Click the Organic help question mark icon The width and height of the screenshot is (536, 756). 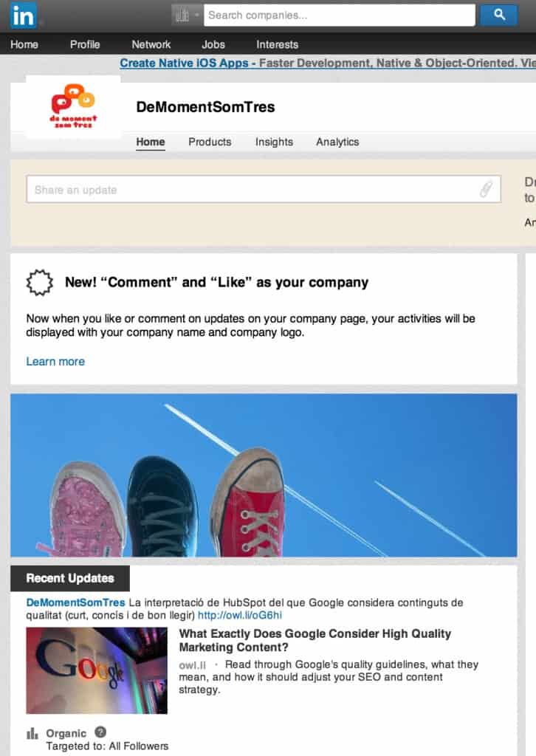pyautogui.click(x=100, y=732)
